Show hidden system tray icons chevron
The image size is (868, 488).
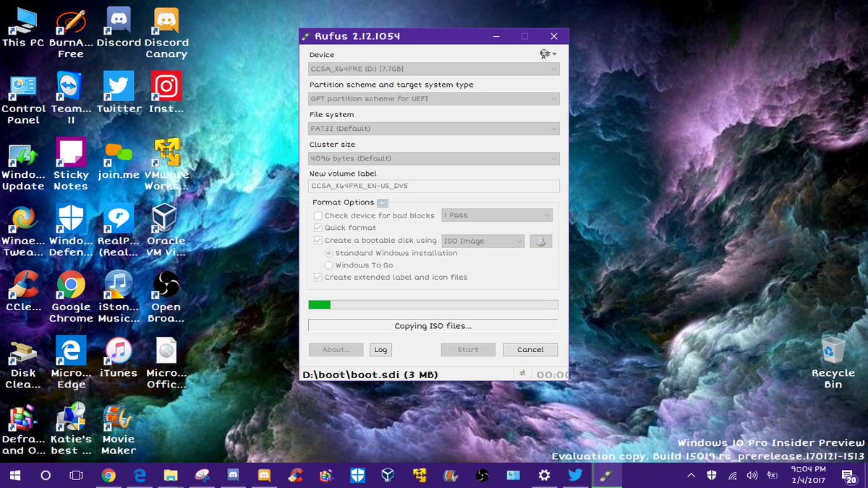click(x=691, y=475)
